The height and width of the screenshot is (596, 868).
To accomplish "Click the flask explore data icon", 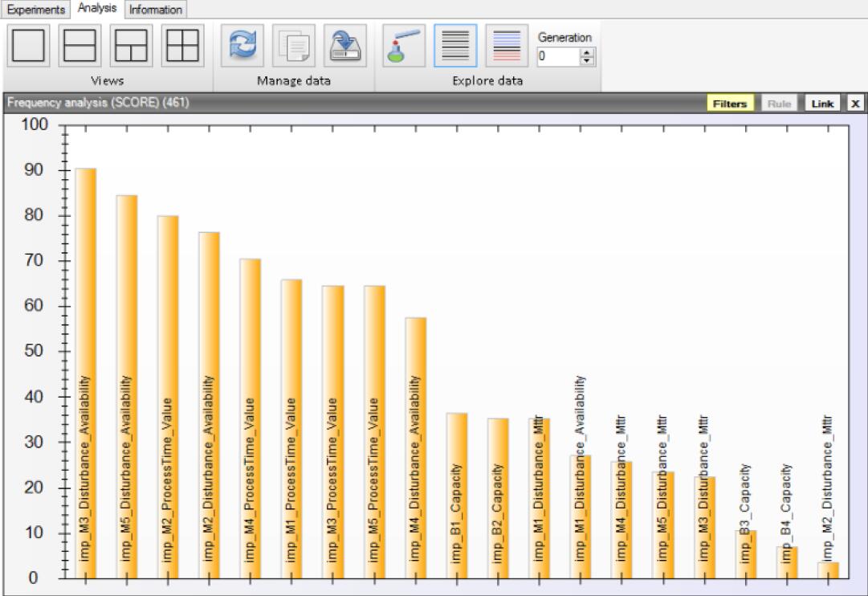I will 404,46.
